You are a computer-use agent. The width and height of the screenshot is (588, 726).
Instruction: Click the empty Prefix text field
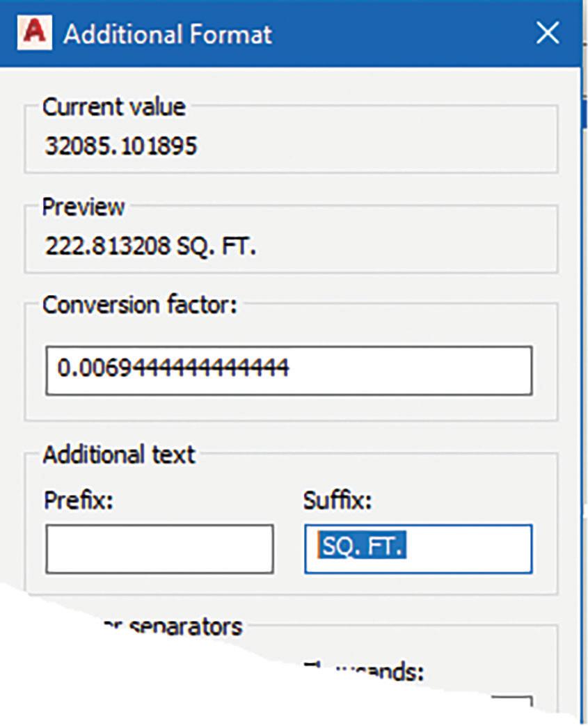[159, 549]
